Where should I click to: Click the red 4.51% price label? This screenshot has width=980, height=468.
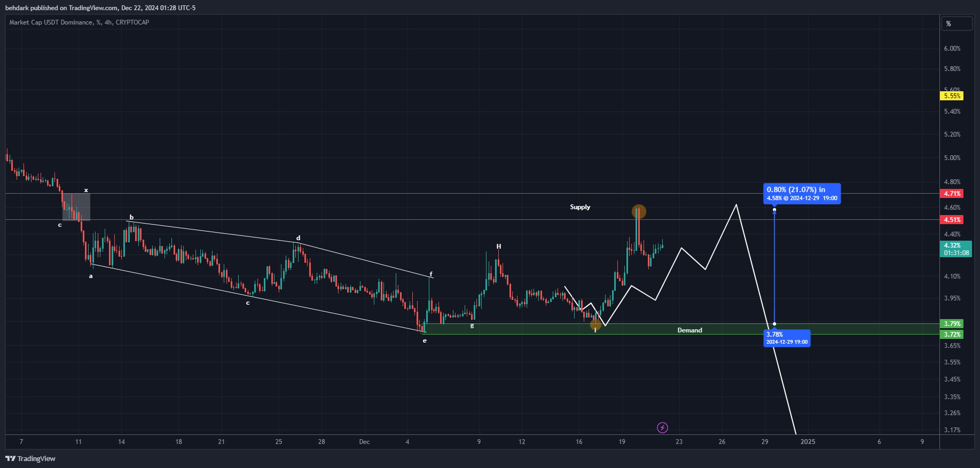pos(952,220)
